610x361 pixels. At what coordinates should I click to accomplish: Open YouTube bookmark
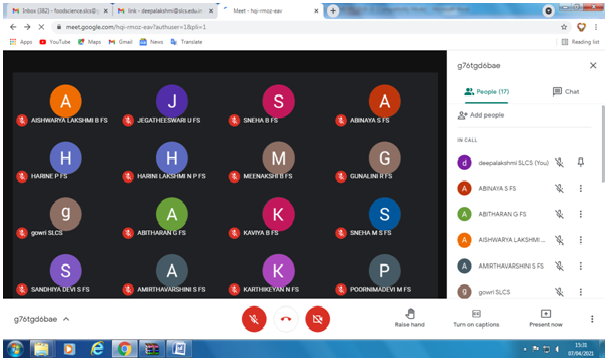point(55,42)
